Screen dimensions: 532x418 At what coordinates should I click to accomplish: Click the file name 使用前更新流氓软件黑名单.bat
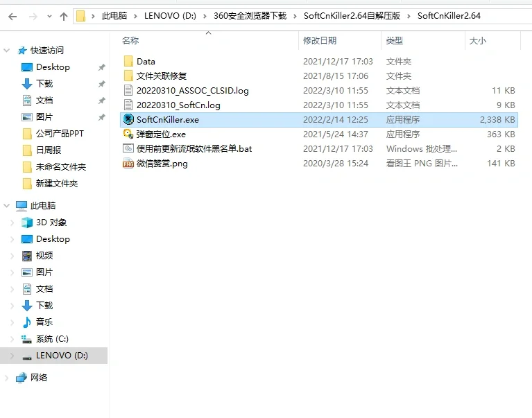tap(194, 149)
